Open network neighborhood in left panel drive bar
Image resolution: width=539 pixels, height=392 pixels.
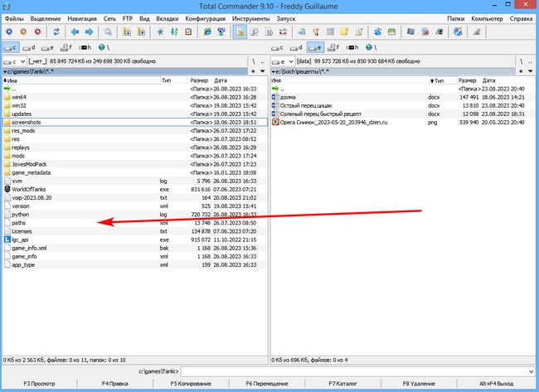103,47
